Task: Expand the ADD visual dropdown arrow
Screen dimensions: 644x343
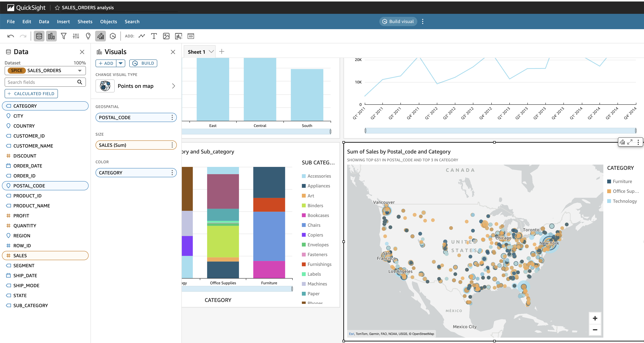Action: pos(120,63)
